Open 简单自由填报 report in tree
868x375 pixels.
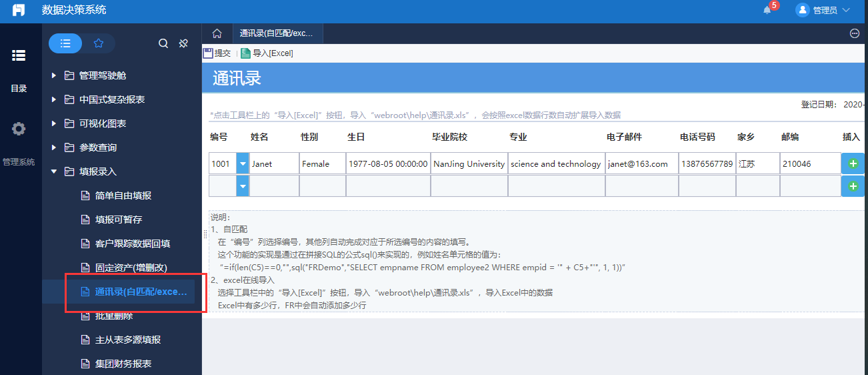pyautogui.click(x=123, y=196)
